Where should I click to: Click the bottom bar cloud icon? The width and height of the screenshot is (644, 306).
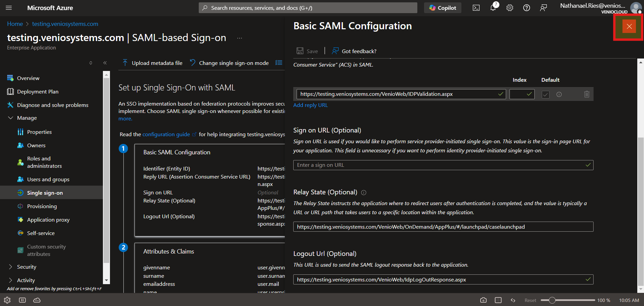tap(37, 300)
